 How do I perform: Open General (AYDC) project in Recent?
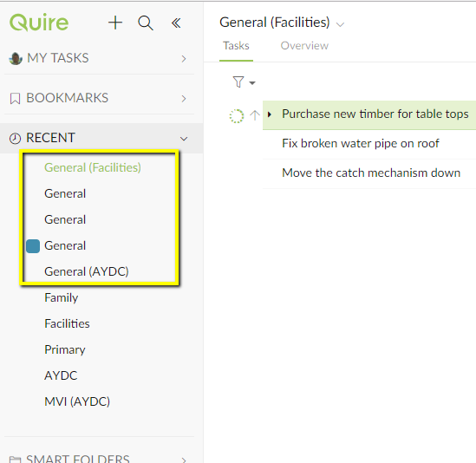[x=87, y=271]
